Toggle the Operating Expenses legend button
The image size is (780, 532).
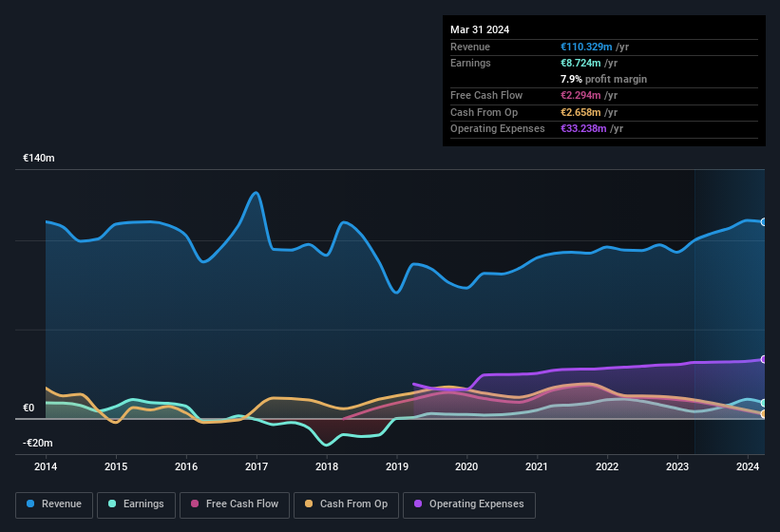(x=469, y=504)
